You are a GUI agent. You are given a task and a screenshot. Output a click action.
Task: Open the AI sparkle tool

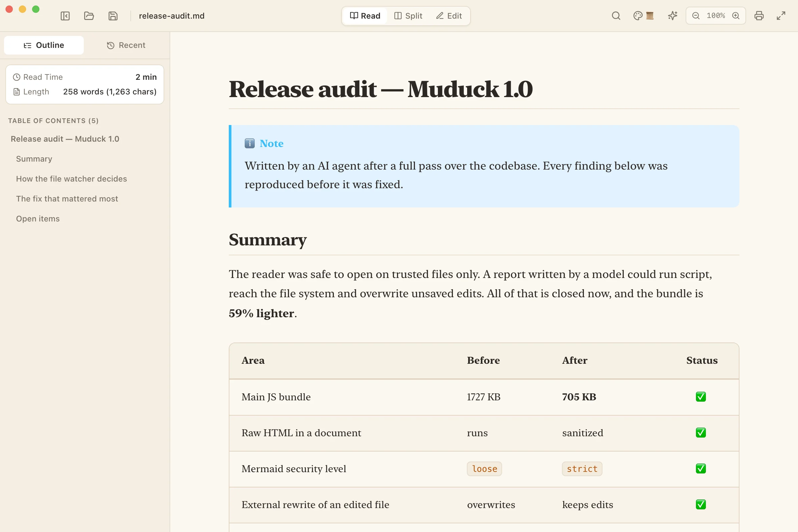[672, 16]
